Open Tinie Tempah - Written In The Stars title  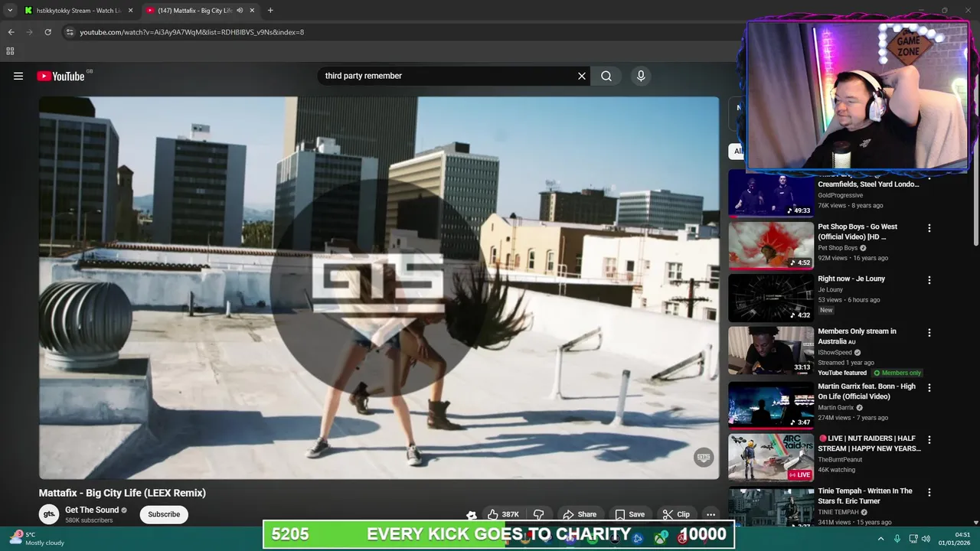(865, 496)
